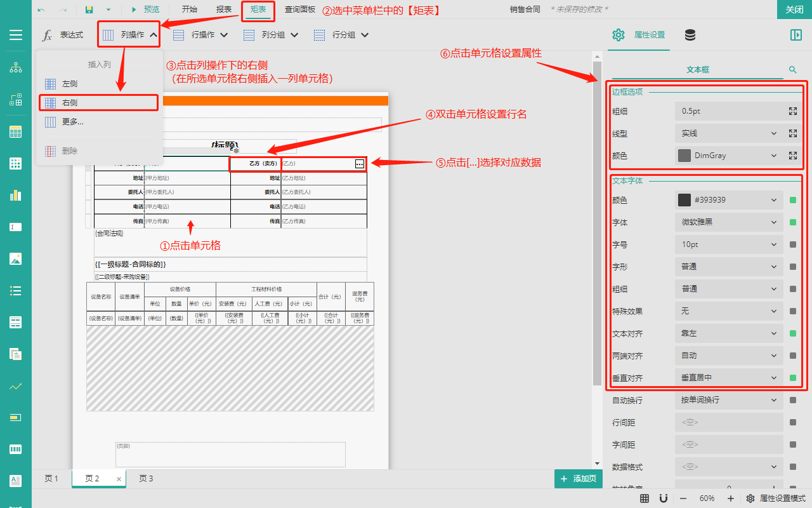Click the DimGray border color swatch
The width and height of the screenshot is (812, 508).
pos(684,156)
